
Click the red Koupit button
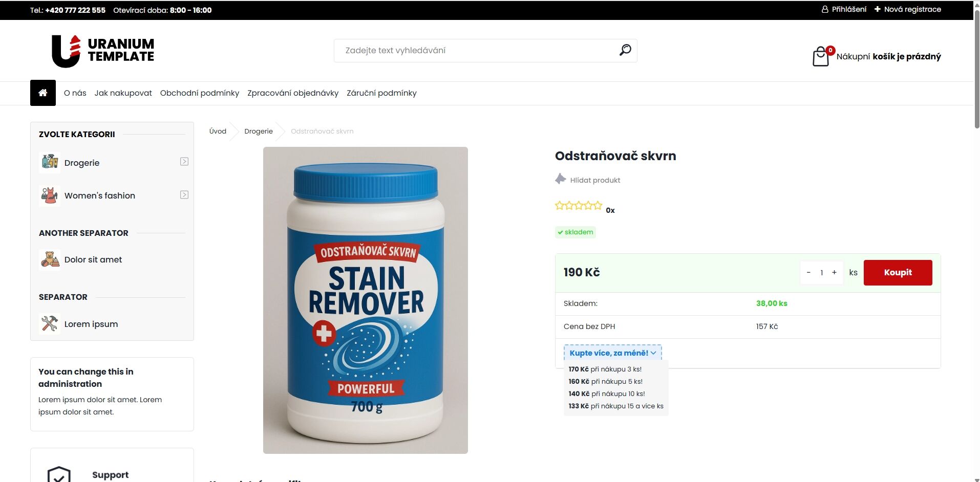tap(898, 272)
